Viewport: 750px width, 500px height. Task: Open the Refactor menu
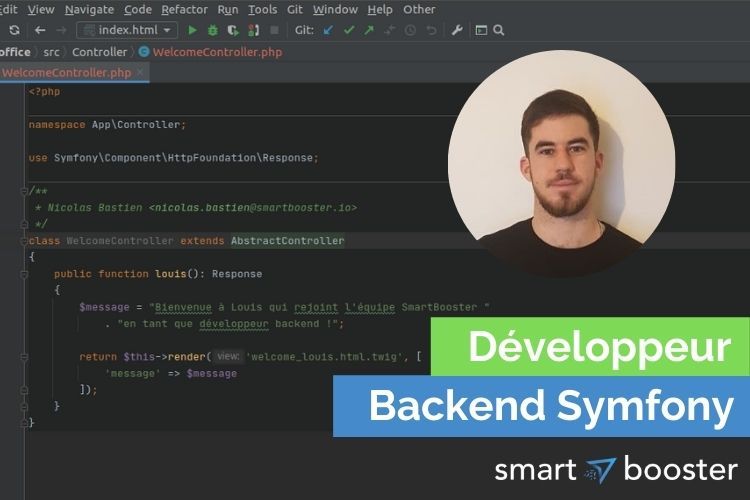[x=184, y=10]
